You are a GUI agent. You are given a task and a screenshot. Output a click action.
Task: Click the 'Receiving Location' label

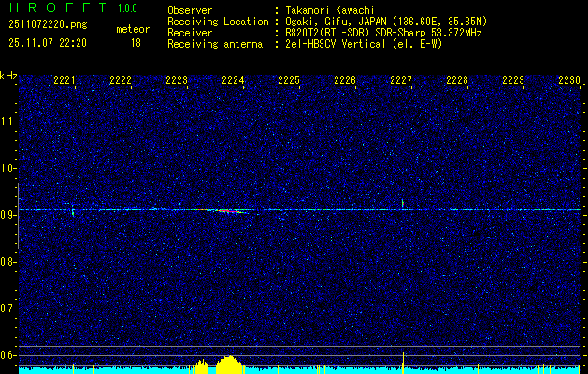218,22
